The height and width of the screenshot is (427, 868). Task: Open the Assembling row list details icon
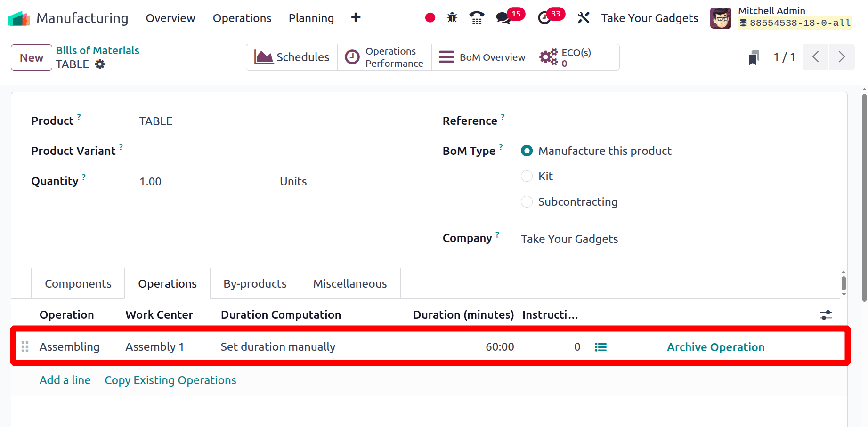[600, 347]
